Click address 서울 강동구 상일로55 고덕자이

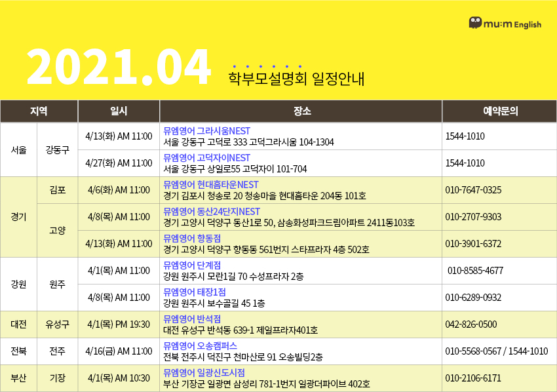pos(219,169)
